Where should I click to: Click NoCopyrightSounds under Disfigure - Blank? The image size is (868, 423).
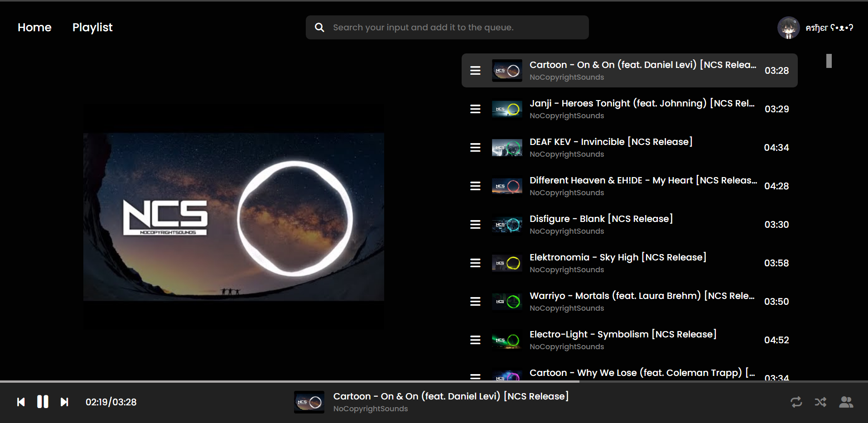coord(567,231)
